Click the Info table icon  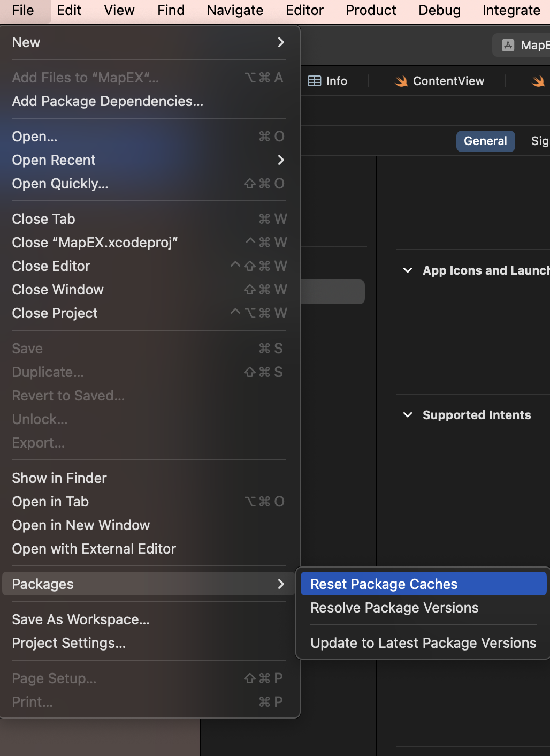(315, 81)
